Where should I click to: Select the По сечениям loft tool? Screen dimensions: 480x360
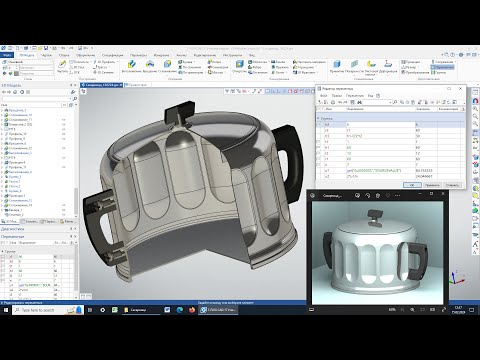tap(190, 67)
